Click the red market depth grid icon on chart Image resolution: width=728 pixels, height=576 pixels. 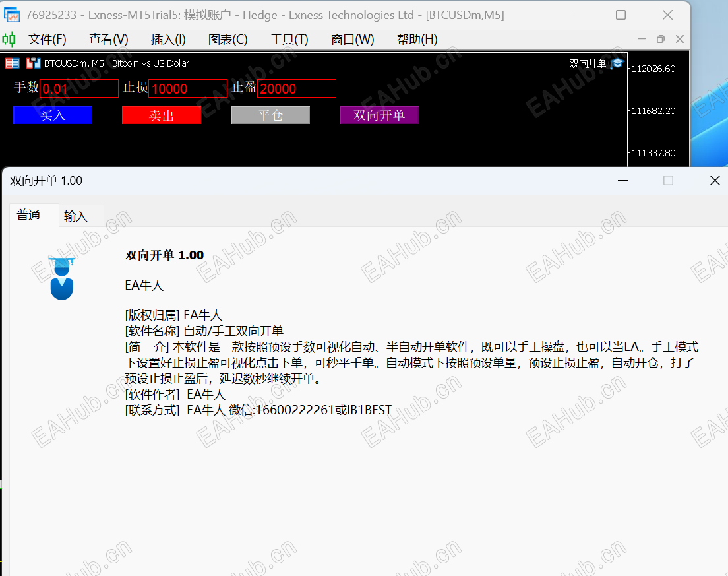(12, 63)
